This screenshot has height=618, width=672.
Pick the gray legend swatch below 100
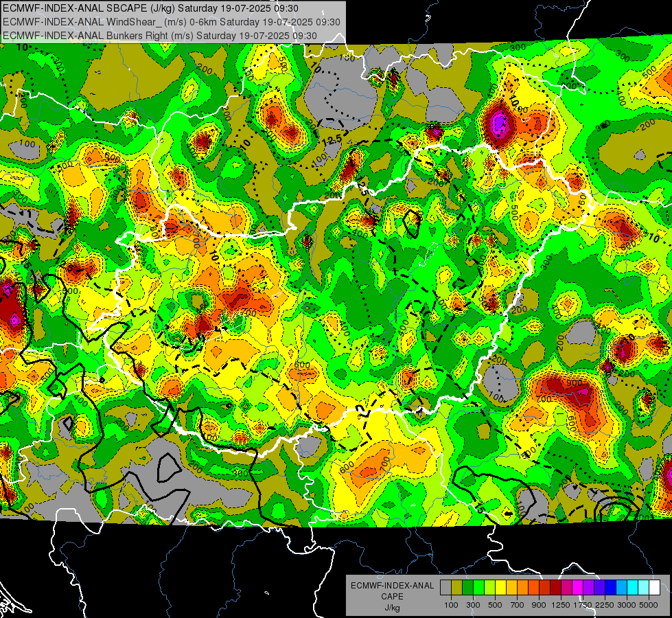coord(445,588)
